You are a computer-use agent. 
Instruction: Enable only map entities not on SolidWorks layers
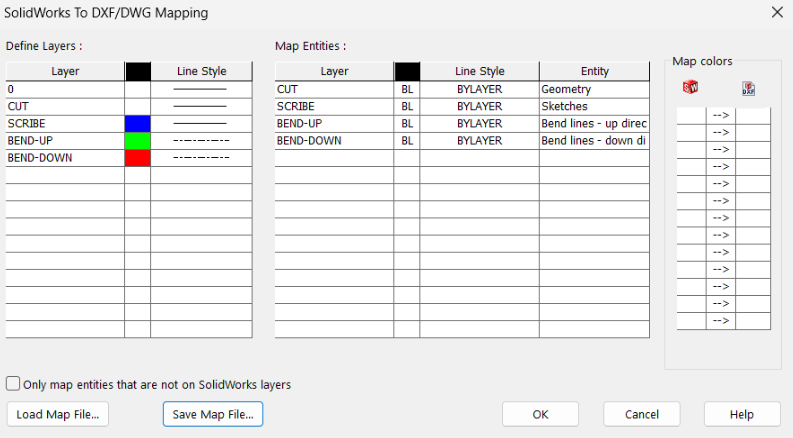coord(13,384)
